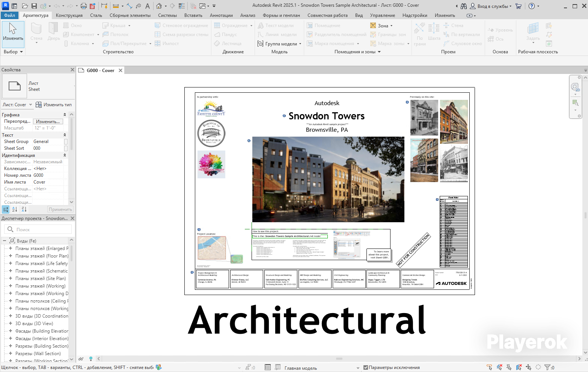
Task: Open the Файл menu tab
Action: pos(10,15)
